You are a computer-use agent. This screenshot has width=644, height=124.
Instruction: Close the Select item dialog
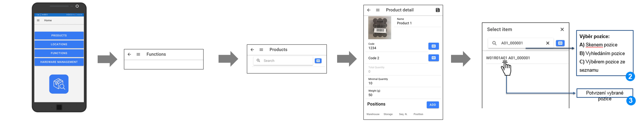click(562, 29)
